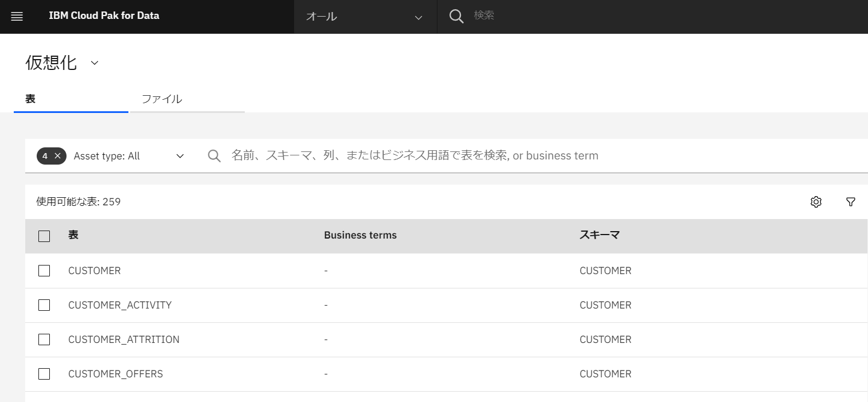868x402 pixels.
Task: Expand the オール scope dropdown
Action: pos(365,17)
